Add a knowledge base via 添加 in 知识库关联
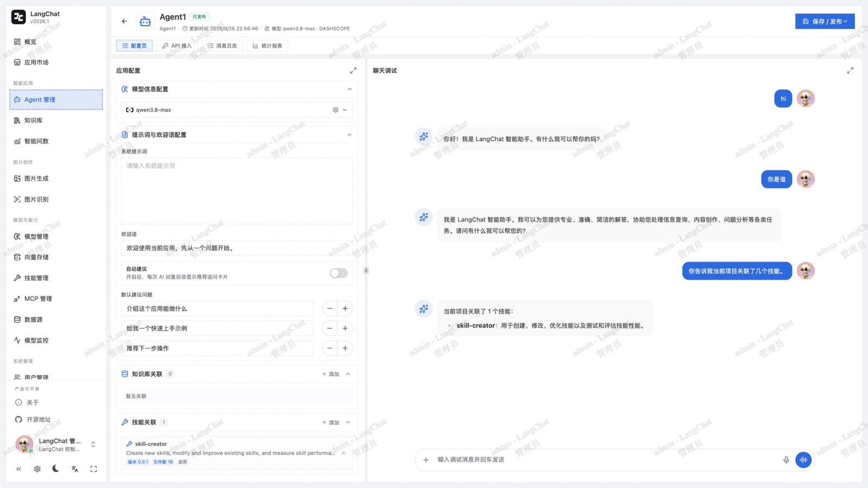The width and height of the screenshot is (868, 488). tap(330, 374)
